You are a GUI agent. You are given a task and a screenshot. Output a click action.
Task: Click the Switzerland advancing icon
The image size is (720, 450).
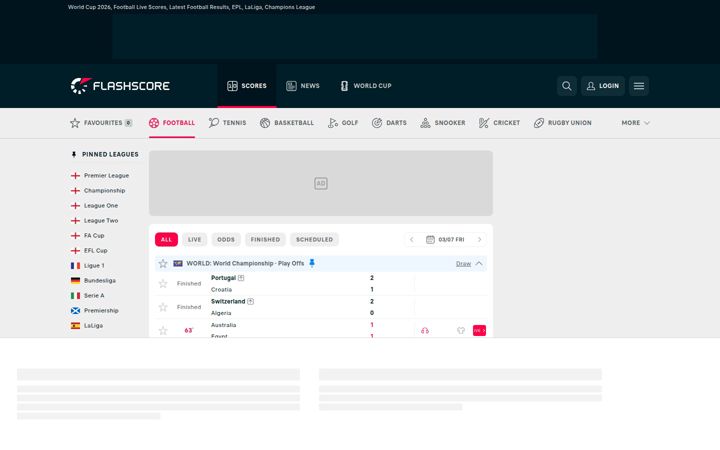click(251, 302)
